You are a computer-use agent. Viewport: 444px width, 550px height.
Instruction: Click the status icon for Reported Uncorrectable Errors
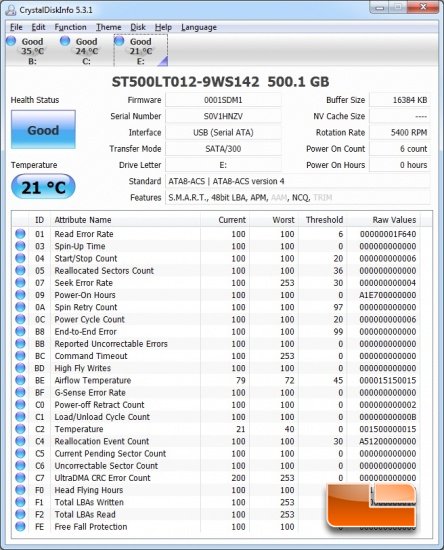point(20,343)
